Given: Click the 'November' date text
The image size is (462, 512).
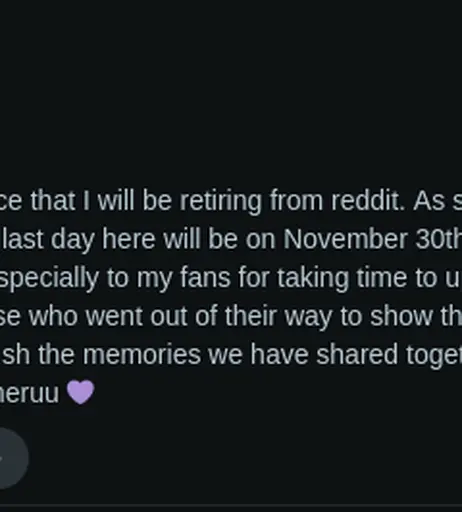Looking at the screenshot, I should [x=346, y=239].
